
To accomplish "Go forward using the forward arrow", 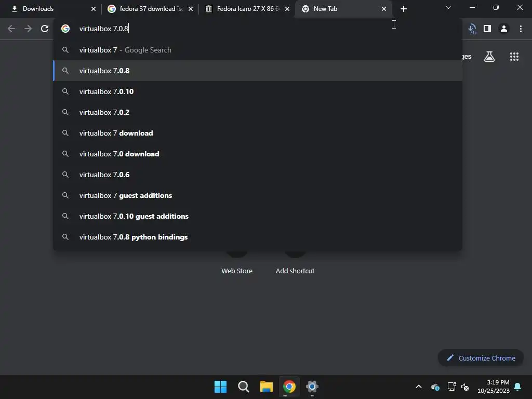I will point(28,29).
